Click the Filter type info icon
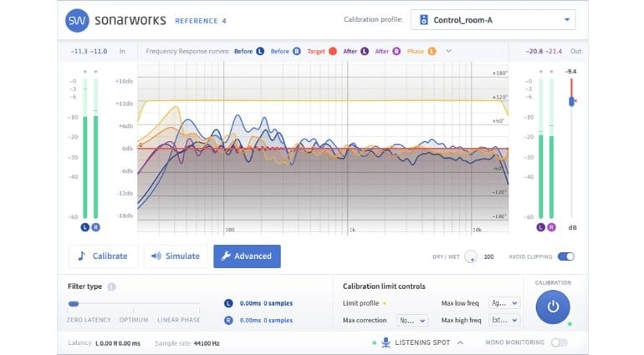 pyautogui.click(x=111, y=287)
